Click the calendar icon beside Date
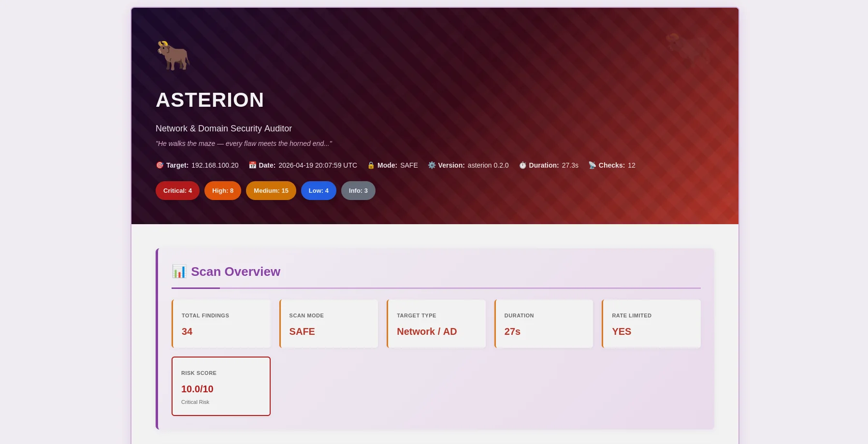 point(252,165)
